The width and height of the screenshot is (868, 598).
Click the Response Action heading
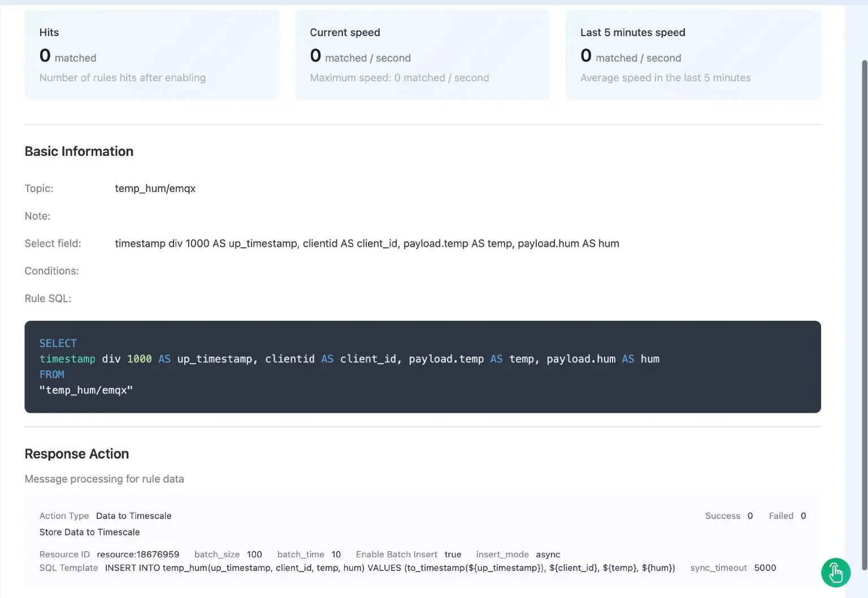(x=77, y=454)
